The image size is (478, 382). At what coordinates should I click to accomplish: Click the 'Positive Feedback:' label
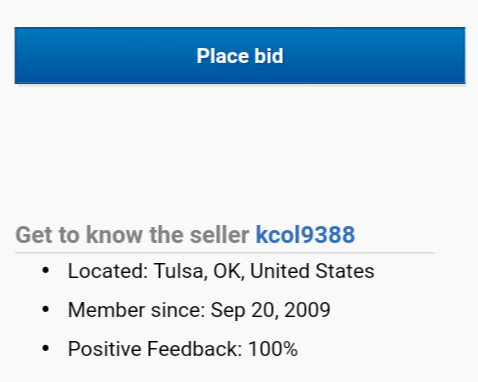click(x=155, y=349)
